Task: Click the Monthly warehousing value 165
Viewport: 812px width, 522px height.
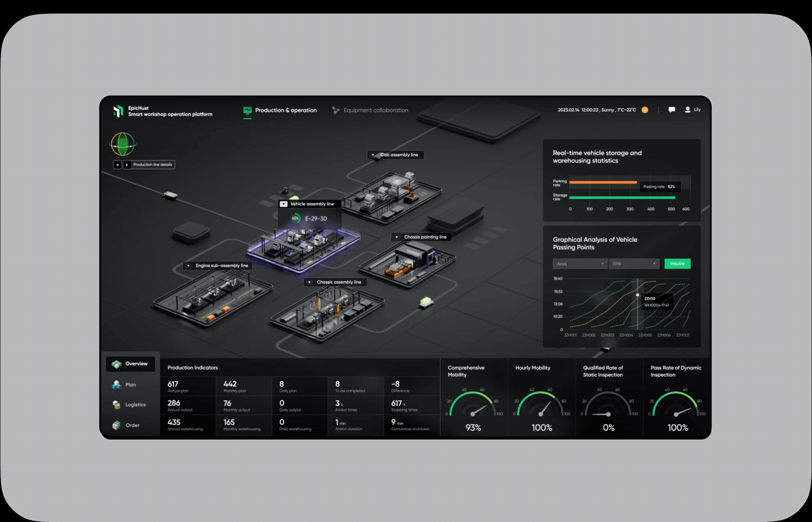Action: click(229, 422)
